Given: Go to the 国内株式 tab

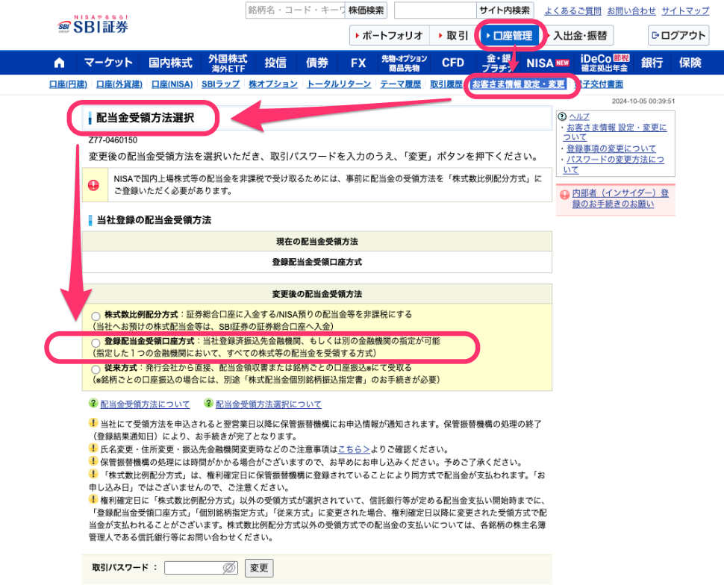Looking at the screenshot, I should 170,63.
